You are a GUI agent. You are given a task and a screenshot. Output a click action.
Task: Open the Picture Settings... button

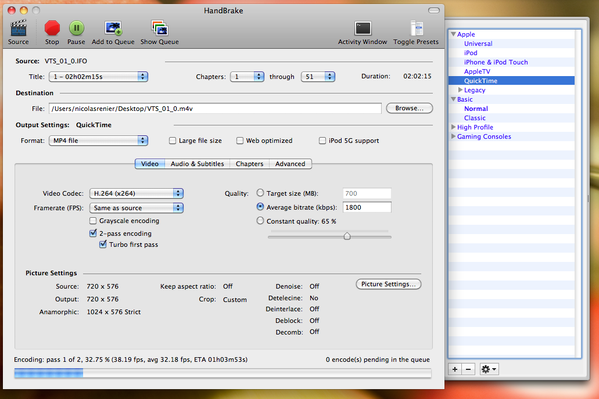click(x=389, y=284)
